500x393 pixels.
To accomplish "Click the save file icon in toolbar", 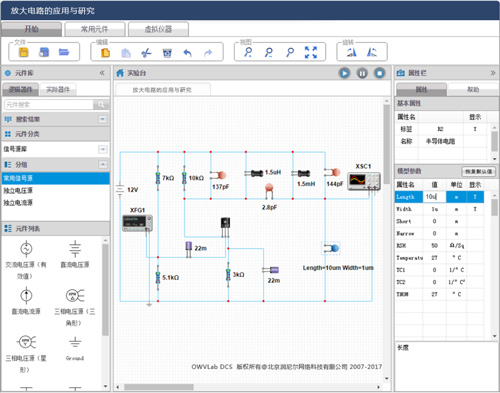I will pos(24,52).
